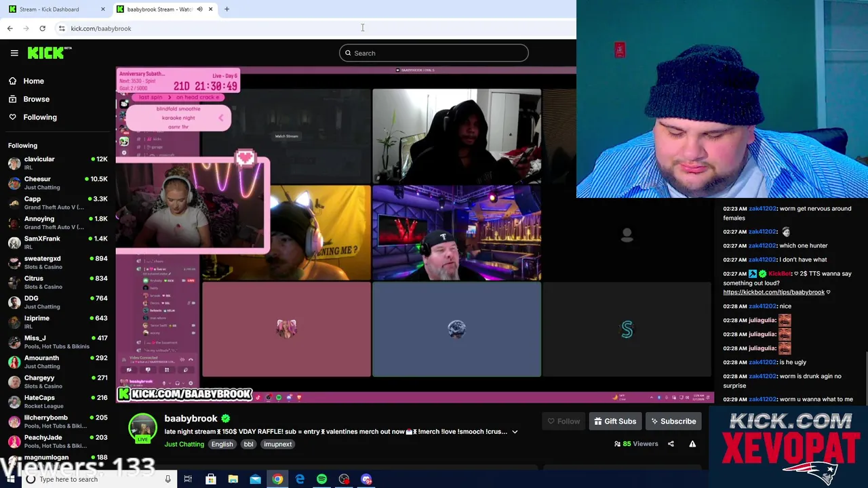Report the stream with the warning icon
The image size is (868, 488).
(x=692, y=444)
